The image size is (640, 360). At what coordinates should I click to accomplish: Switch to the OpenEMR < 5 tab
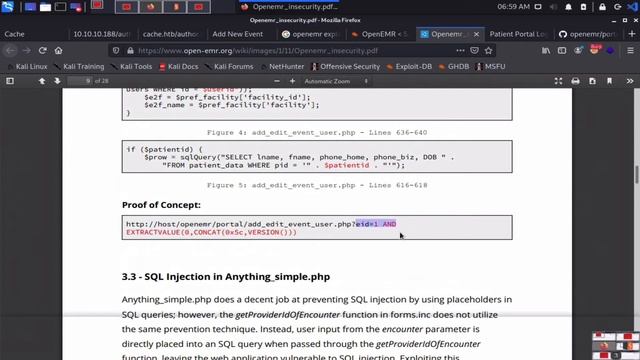[x=380, y=34]
